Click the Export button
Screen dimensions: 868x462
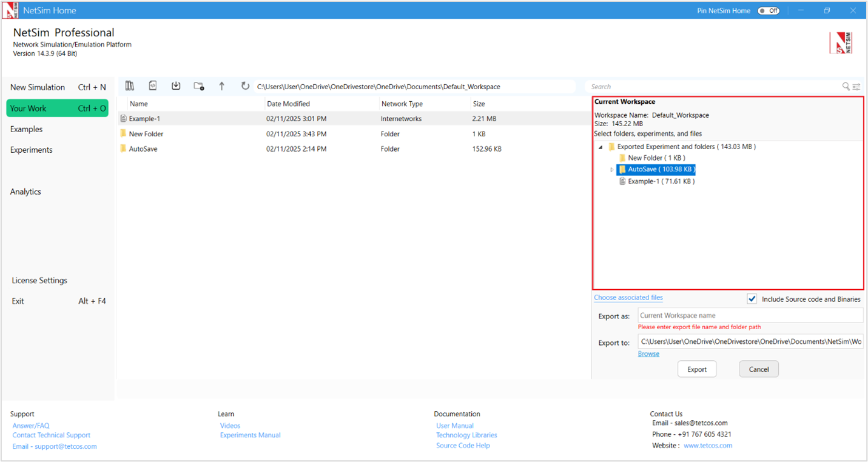coord(697,369)
